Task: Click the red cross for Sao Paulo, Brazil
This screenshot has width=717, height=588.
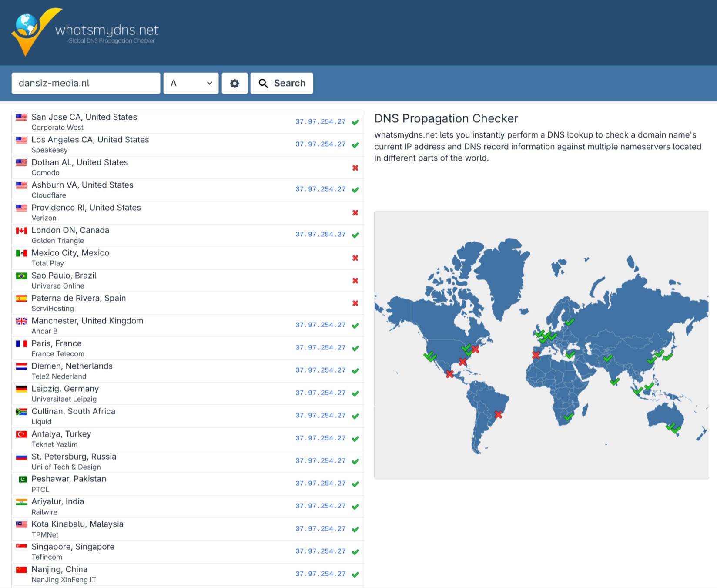Action: coord(355,281)
